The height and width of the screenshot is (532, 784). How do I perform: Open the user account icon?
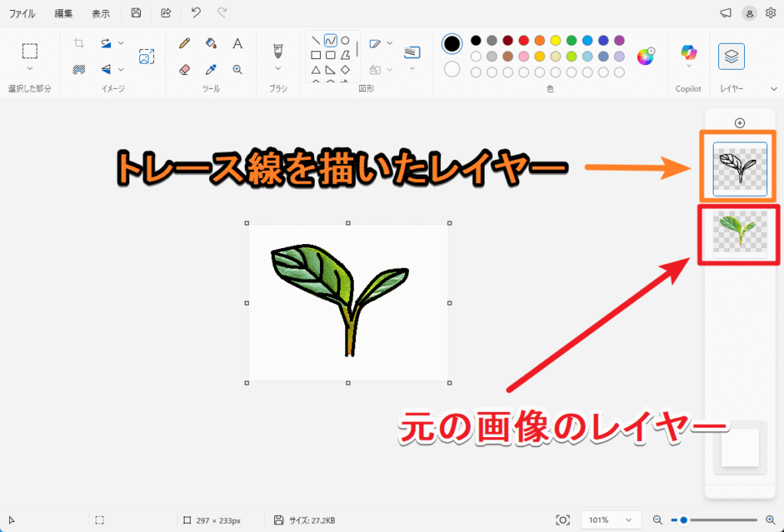point(749,14)
